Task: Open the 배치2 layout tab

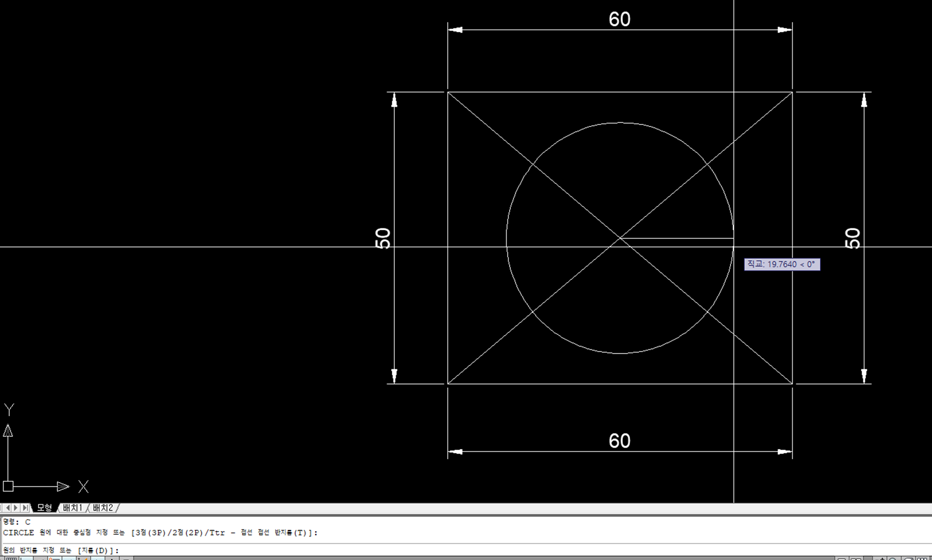Action: coord(103,508)
